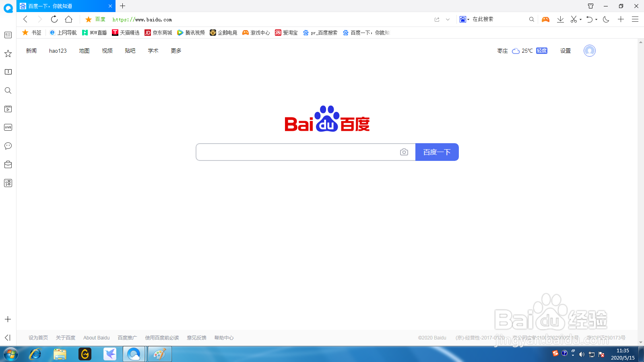This screenshot has height=362, width=644.
Task: Click the camera image search icon in search box
Action: click(404, 152)
